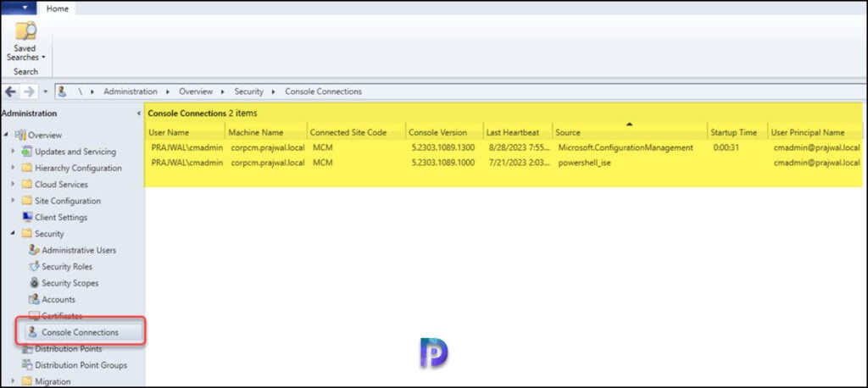Open Console Connections in the tree

tap(81, 332)
